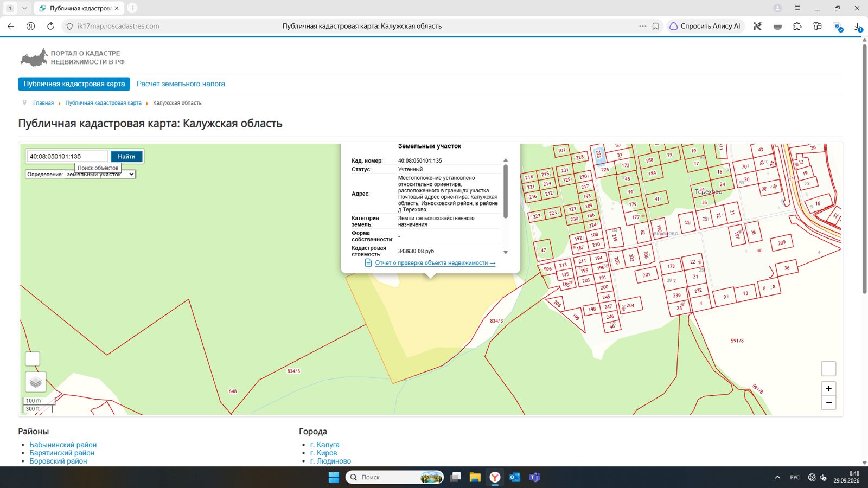Select Публичная кадастровая карта tab

[74, 84]
